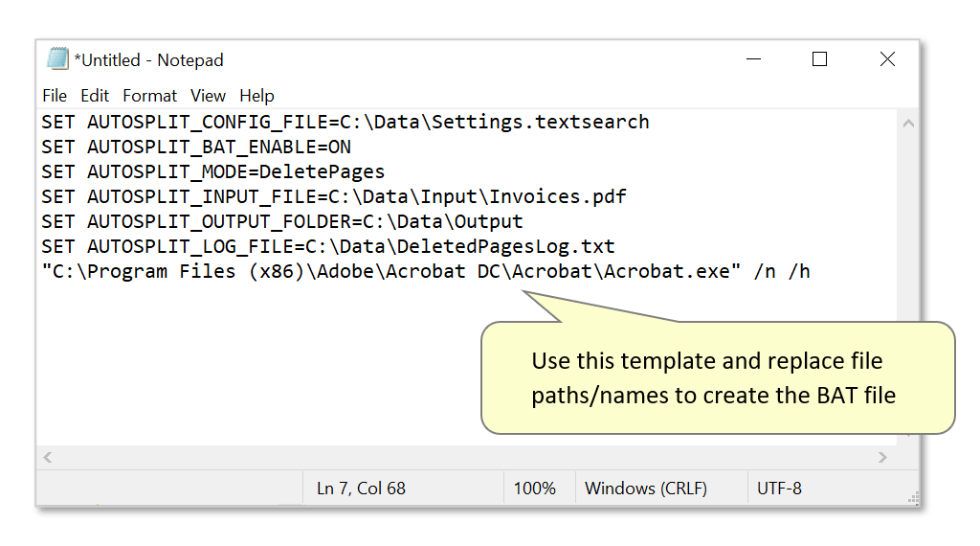Click the resize grip at window corner
Image resolution: width=980 pixels, height=546 pixels.
coord(913,498)
